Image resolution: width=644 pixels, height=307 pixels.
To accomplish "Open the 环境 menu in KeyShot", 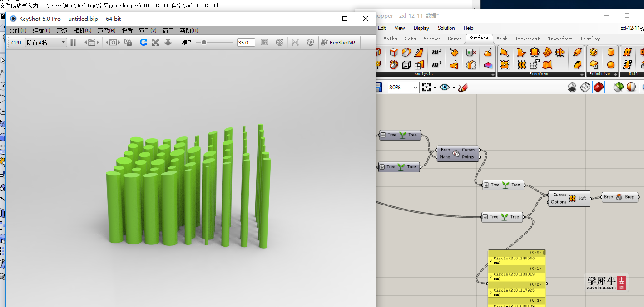I will click(62, 30).
